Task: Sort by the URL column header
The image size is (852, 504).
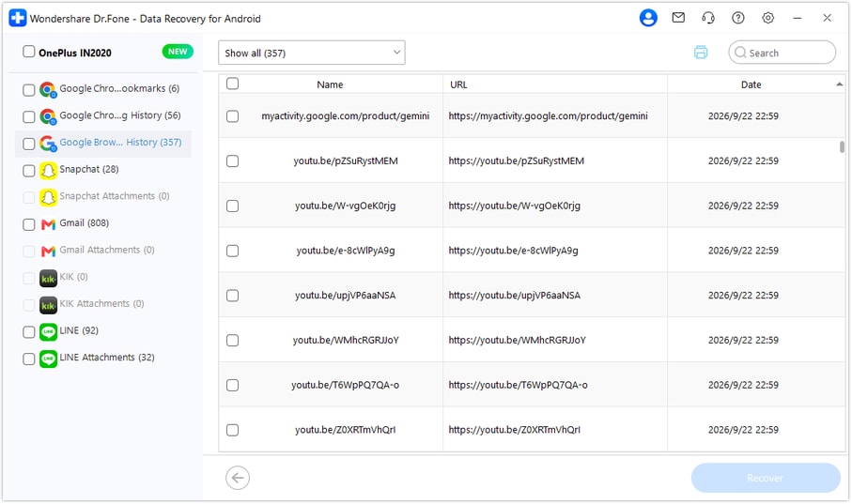Action: point(458,84)
